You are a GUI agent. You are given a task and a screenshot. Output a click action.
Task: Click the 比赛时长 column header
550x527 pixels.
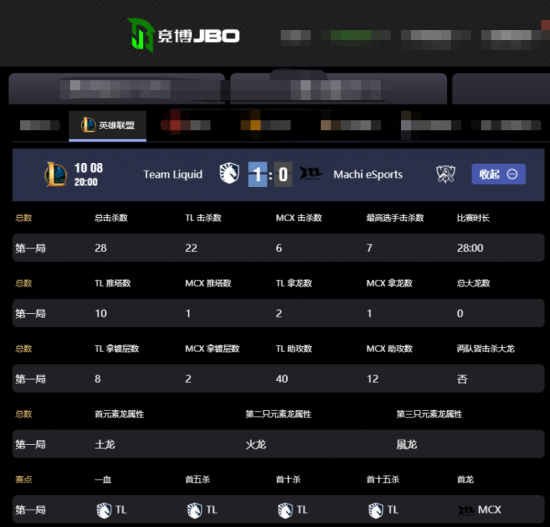(x=473, y=218)
